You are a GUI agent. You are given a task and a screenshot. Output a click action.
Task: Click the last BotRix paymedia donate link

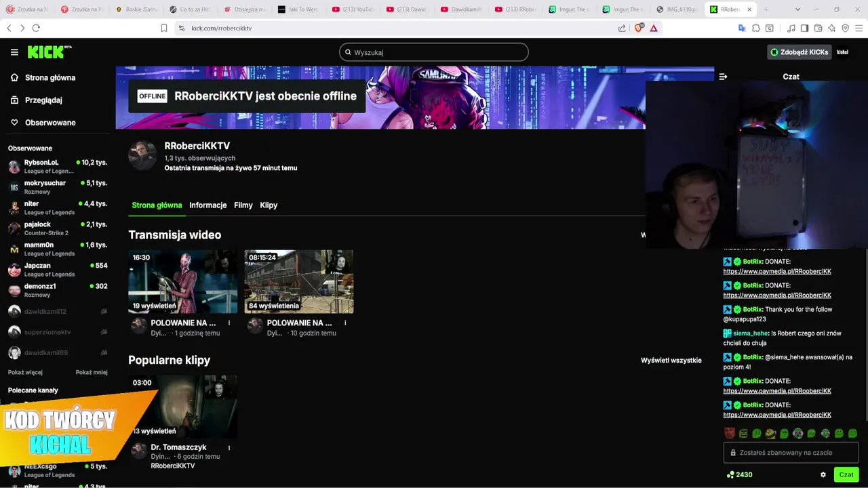point(777,415)
